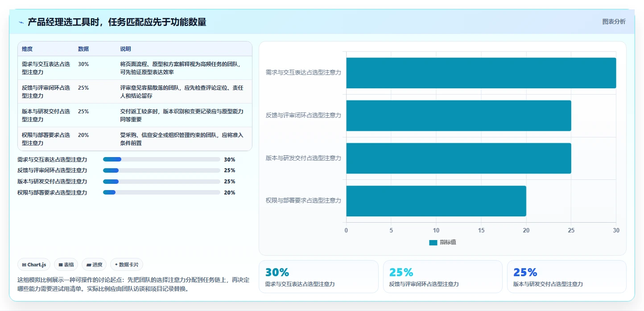The image size is (644, 311).
Task: Click the x-axis tick 10
Action: click(436, 230)
